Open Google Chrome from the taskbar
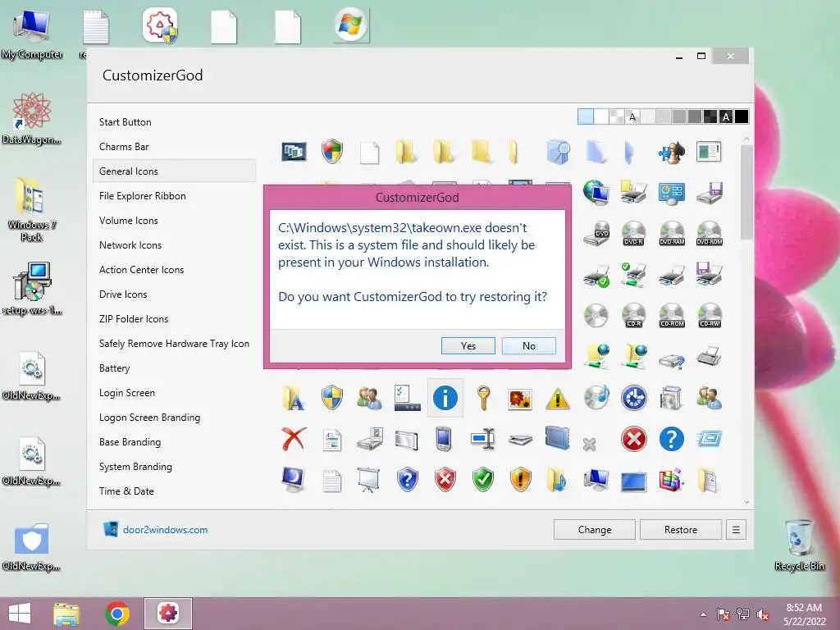 116,614
